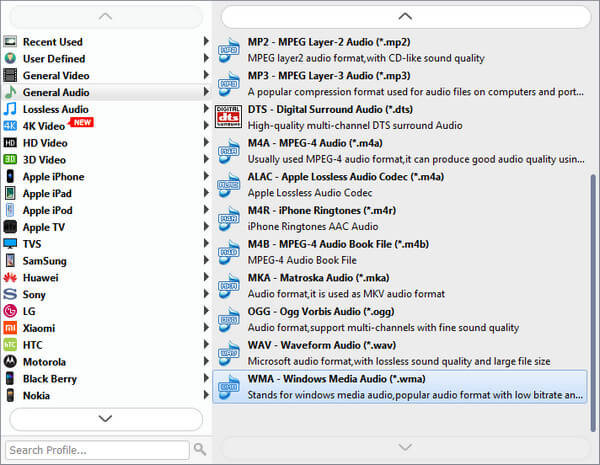Click the format list vertical scrollbar
Screen dimensions: 600x465
coord(593,280)
